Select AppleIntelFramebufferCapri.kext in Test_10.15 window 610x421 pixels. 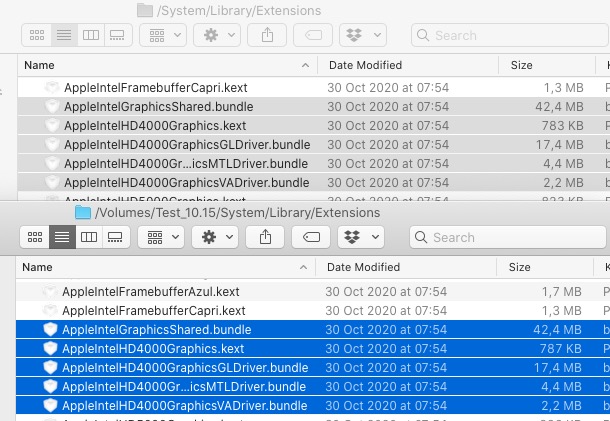(313, 310)
